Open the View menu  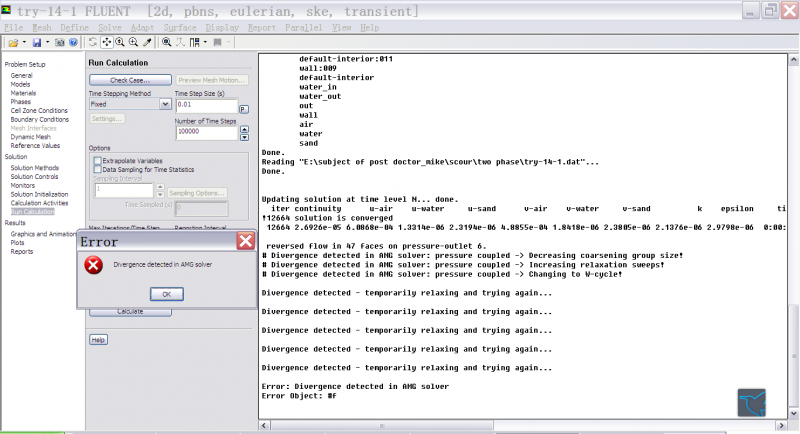[342, 28]
